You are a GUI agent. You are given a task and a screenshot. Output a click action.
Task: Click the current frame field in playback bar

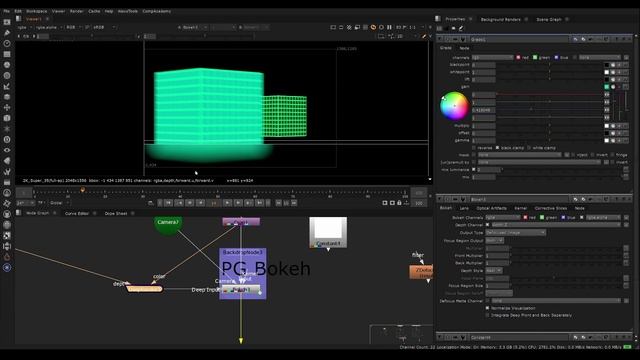tap(214, 203)
